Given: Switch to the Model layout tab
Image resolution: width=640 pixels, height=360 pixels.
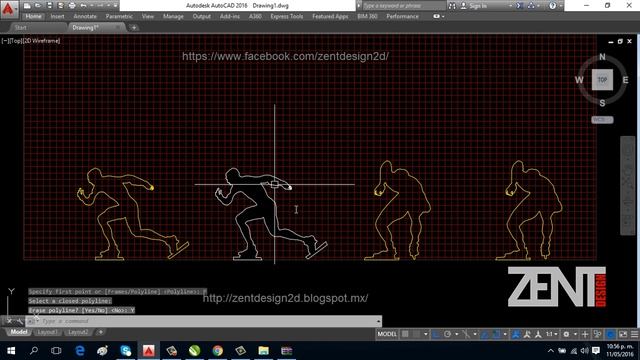Looking at the screenshot, I should (19, 332).
